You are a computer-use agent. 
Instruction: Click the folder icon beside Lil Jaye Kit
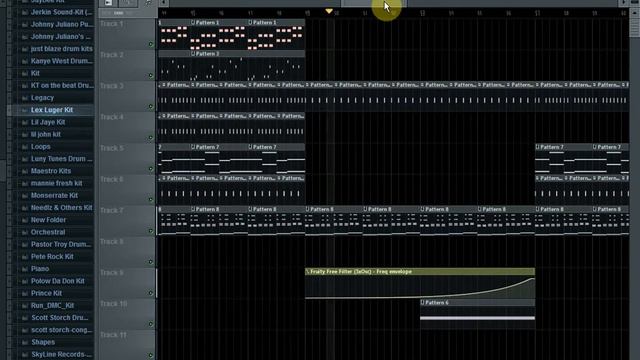tap(24, 122)
